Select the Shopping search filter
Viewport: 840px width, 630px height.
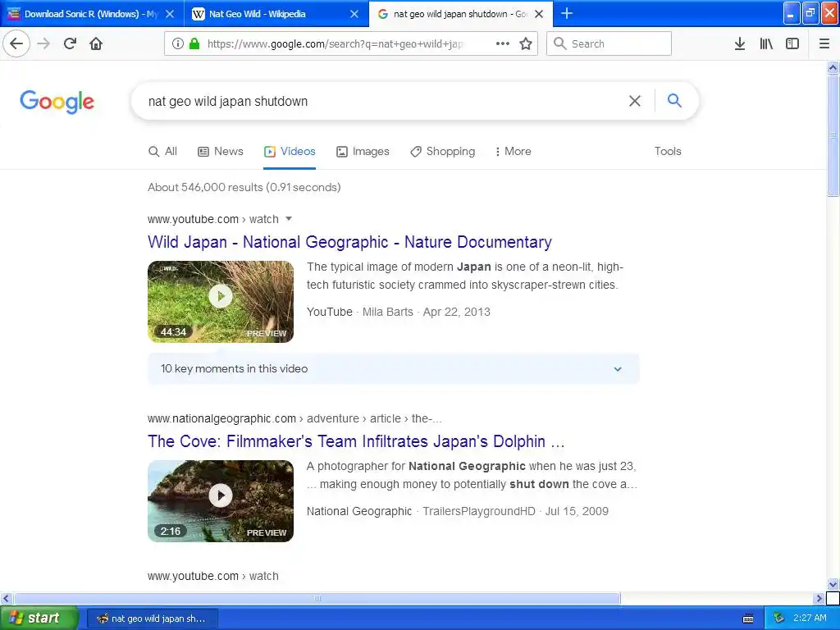coord(442,152)
